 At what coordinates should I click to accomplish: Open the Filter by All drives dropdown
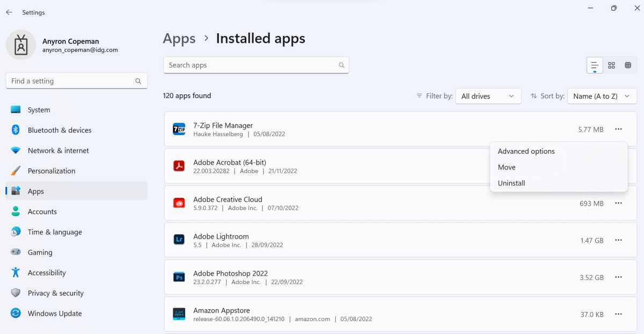pyautogui.click(x=488, y=97)
